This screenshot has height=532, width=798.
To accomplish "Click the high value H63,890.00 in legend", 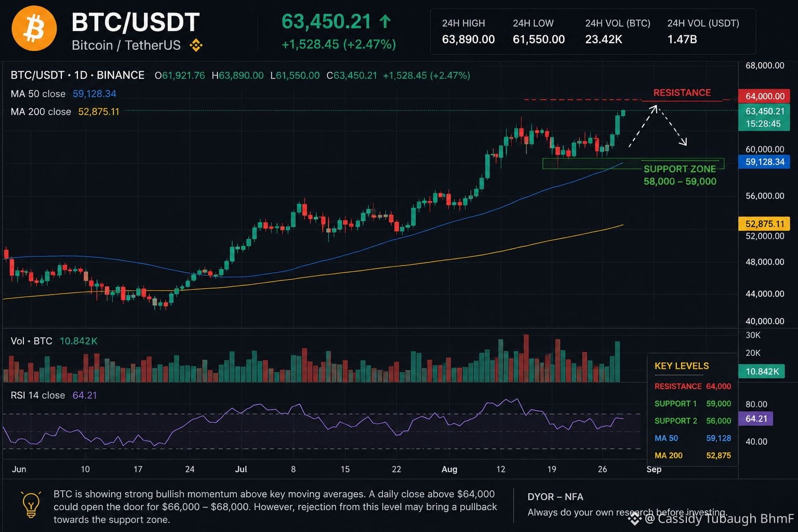I will [237, 75].
